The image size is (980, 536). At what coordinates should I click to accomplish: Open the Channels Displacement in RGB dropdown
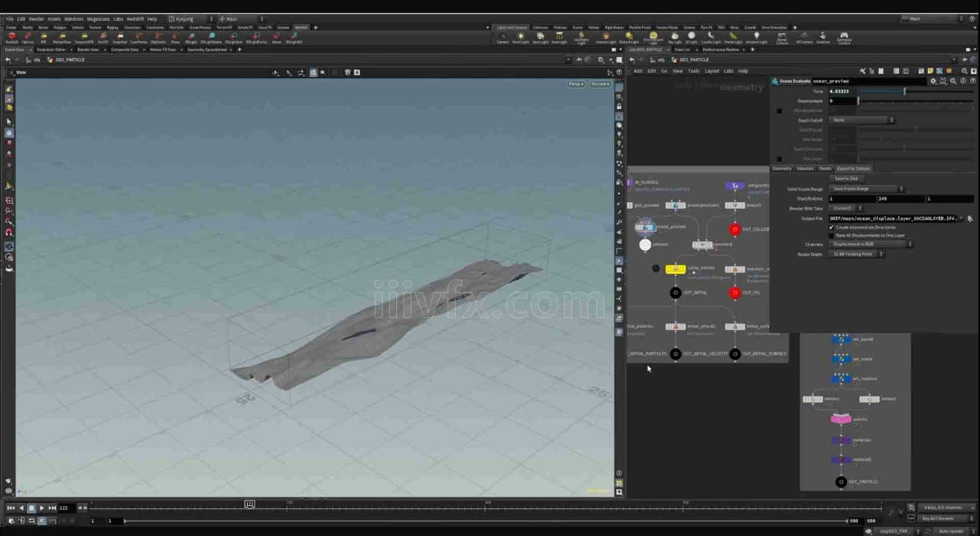click(871, 244)
